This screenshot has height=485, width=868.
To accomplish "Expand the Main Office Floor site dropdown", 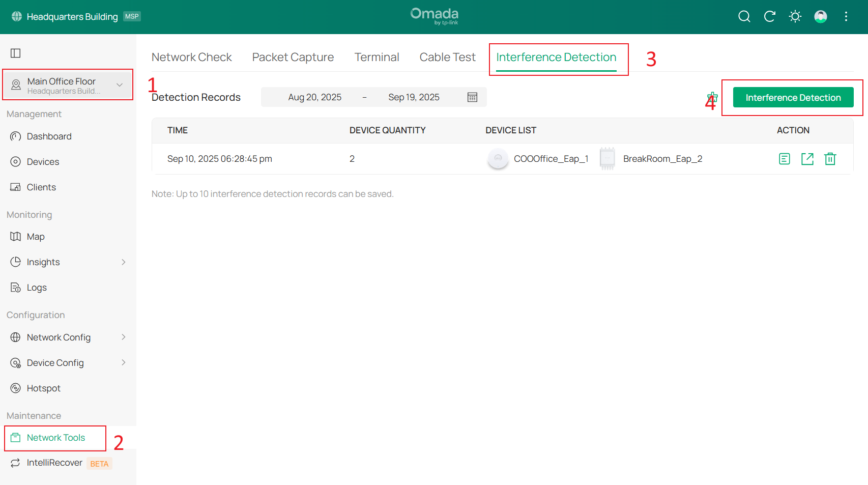I will [x=120, y=85].
